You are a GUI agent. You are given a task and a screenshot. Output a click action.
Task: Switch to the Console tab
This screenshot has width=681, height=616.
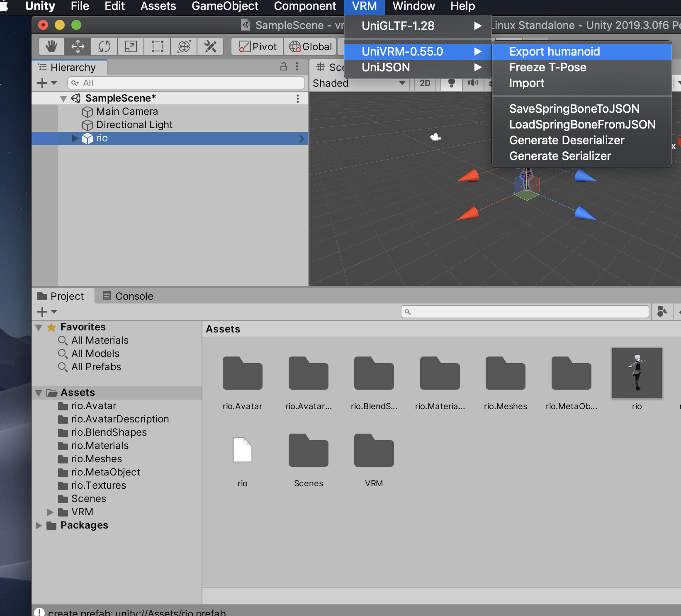pos(128,296)
